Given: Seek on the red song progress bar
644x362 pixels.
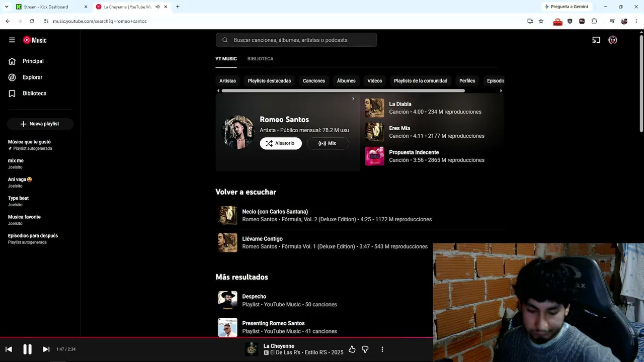Looking at the screenshot, I should pyautogui.click(x=216, y=337).
